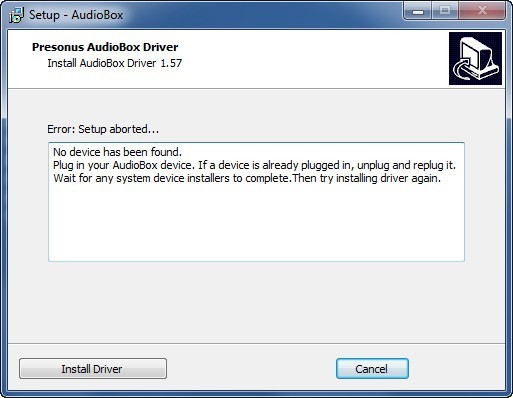Click the 'Wait for any system device installers' line

(247, 178)
